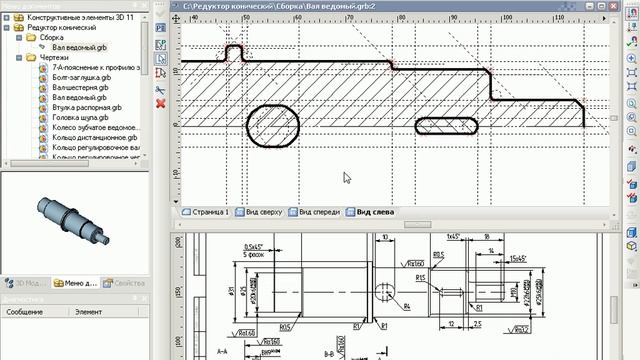Click the upper blue cube checkmark icon
This screenshot has width=640, height=360.
tap(632, 184)
